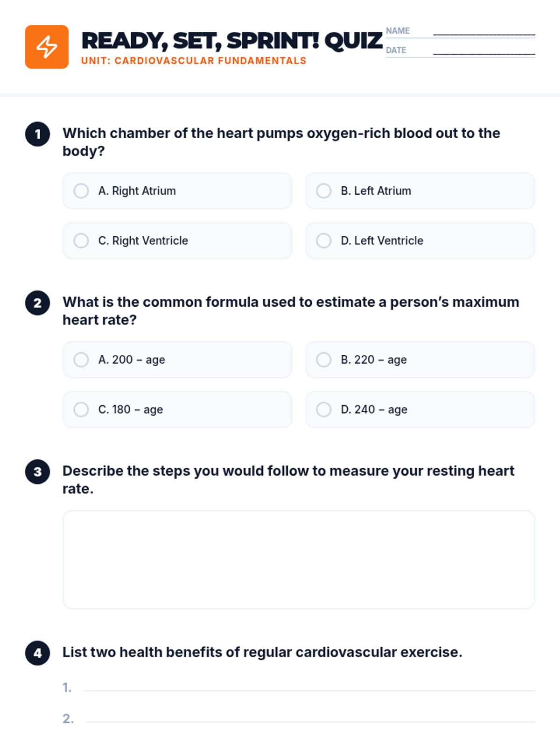
Task: Mark the 180 – age option
Action: (81, 409)
